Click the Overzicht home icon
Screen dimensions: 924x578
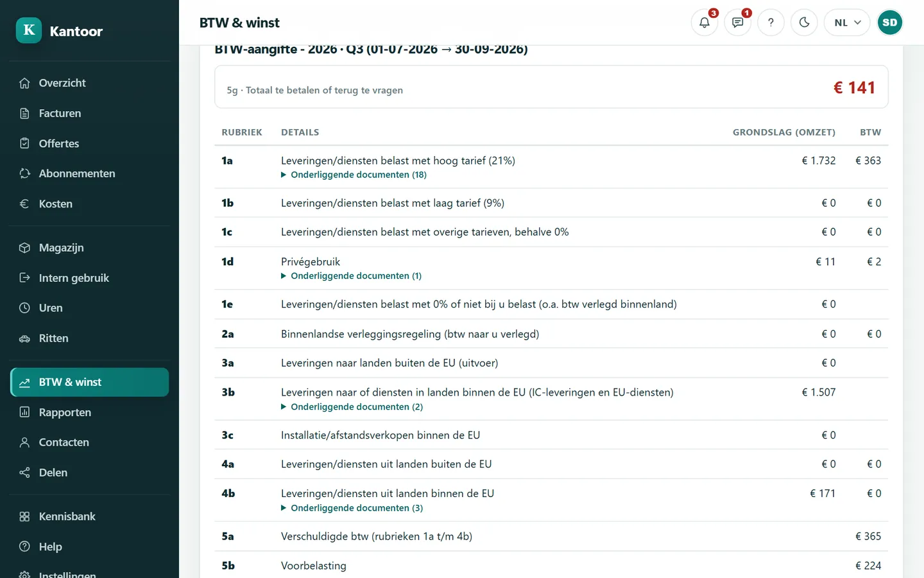point(24,83)
